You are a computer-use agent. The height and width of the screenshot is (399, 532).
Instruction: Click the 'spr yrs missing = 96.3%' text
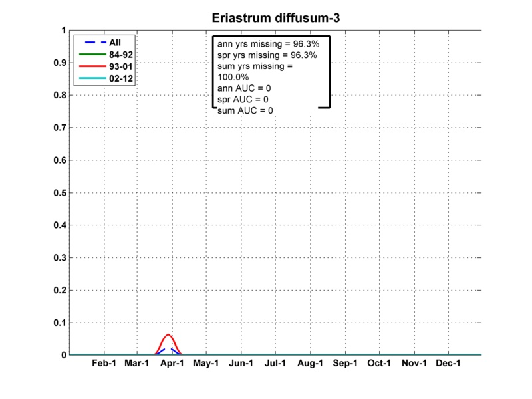click(x=267, y=55)
